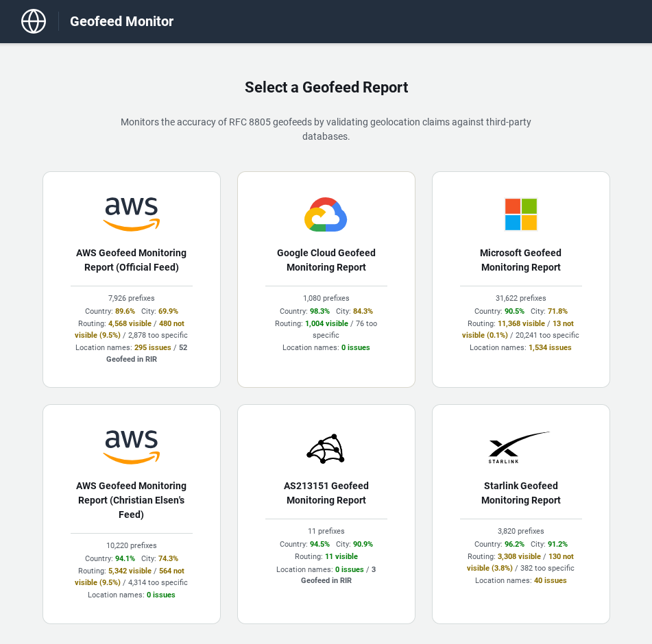Click the '11 prefixes' text
The height and width of the screenshot is (644, 652).
coord(326,532)
